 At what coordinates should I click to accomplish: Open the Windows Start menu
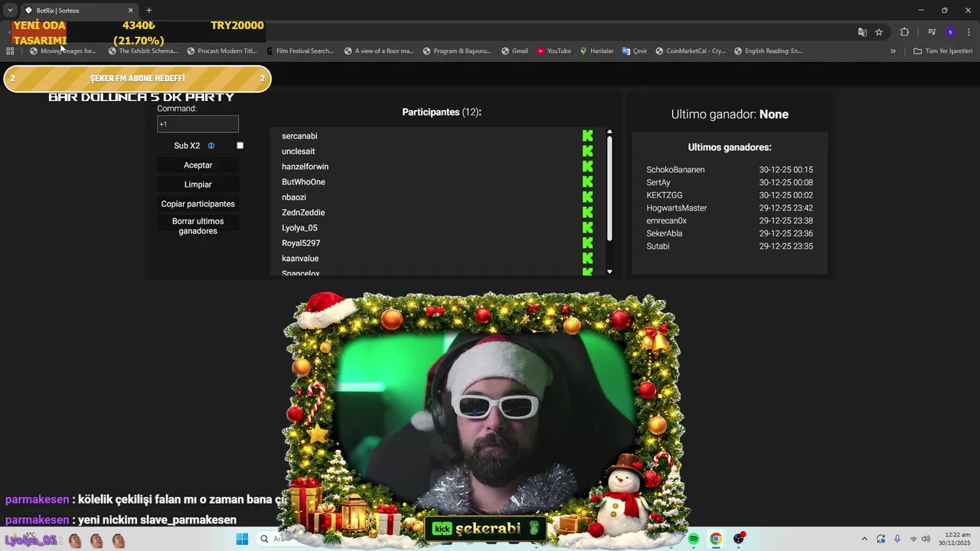pos(242,539)
